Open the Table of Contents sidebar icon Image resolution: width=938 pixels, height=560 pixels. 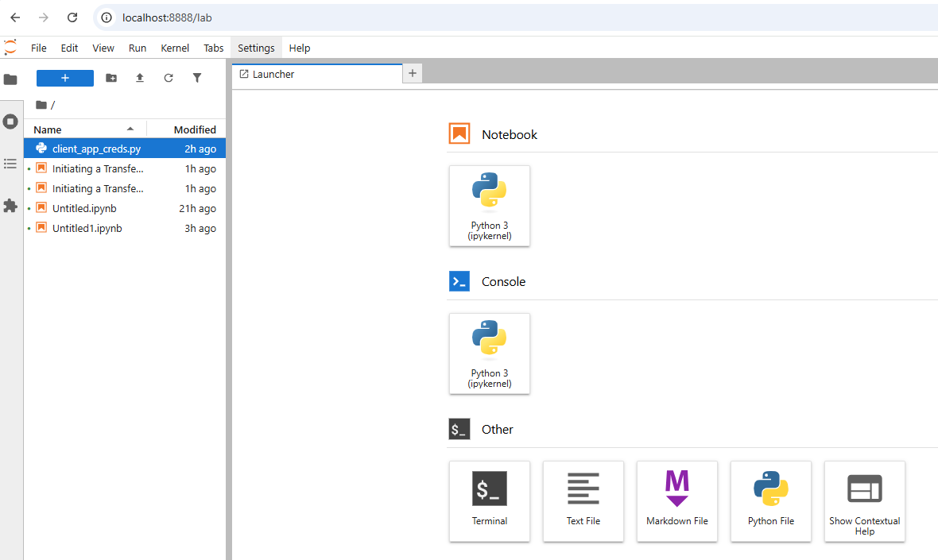(x=10, y=164)
